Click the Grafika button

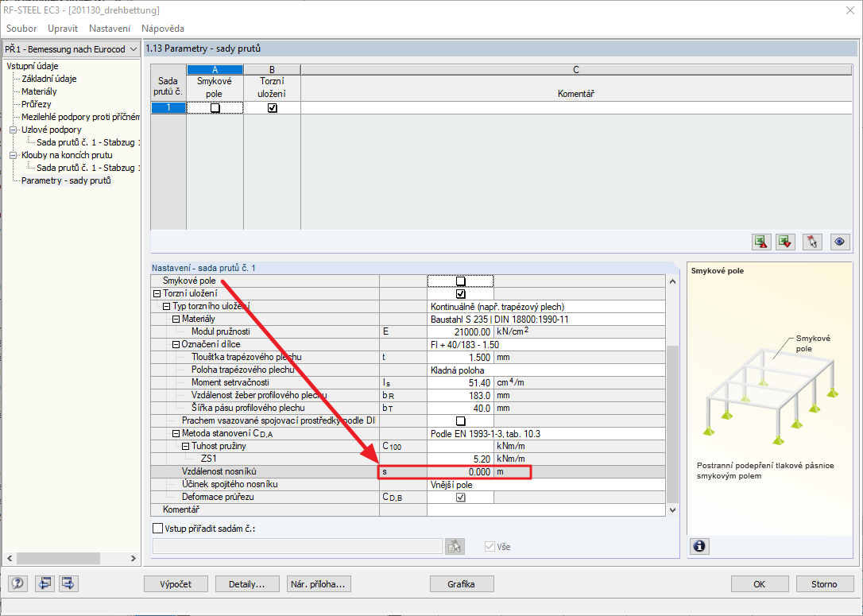[461, 584]
